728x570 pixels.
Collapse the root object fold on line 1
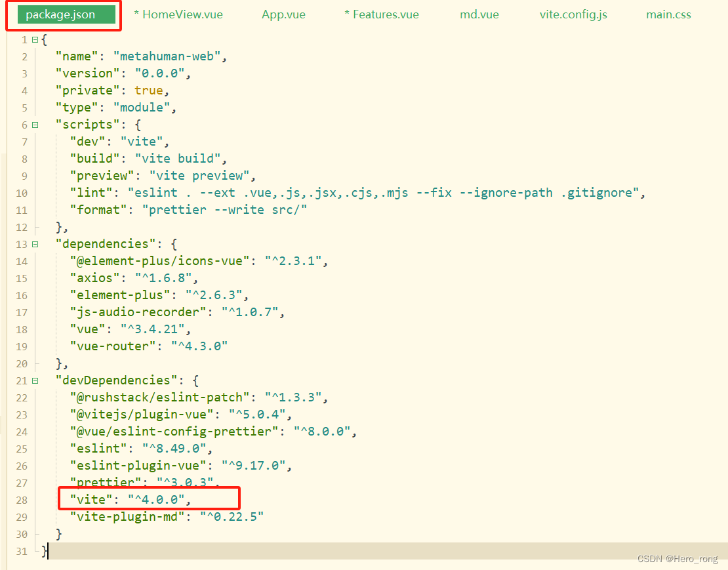pos(35,40)
